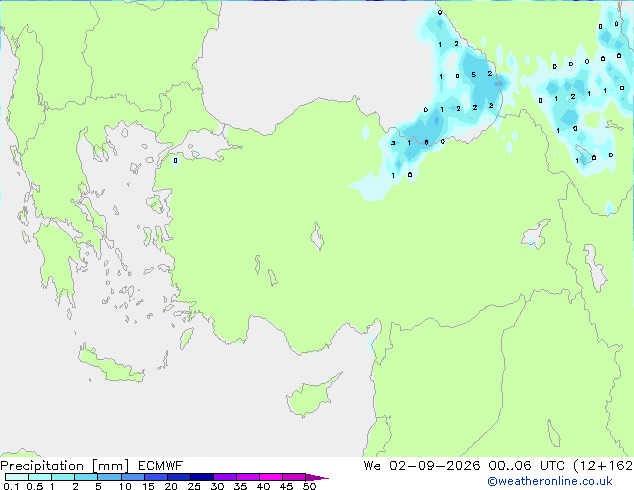Select legend value "0.5"
The image size is (634, 490).
coord(35,486)
